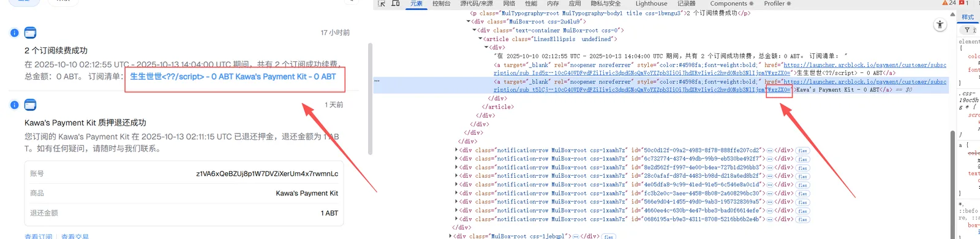Click the title 2 个订阅续费成功
The height and width of the screenshot is (239, 980).
pos(56,50)
